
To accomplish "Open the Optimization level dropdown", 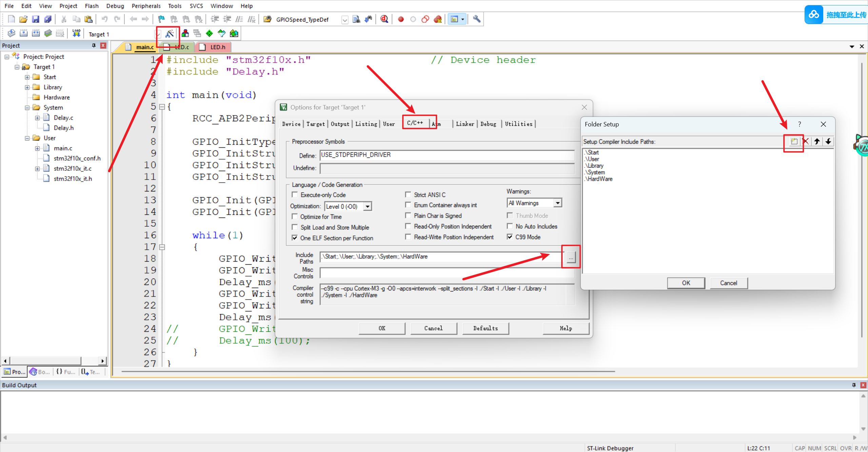I will tap(368, 206).
